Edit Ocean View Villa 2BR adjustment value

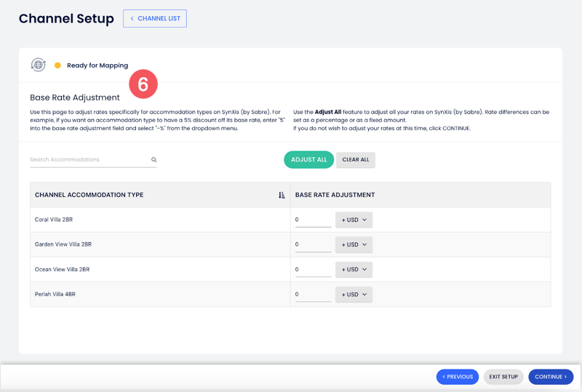click(313, 270)
